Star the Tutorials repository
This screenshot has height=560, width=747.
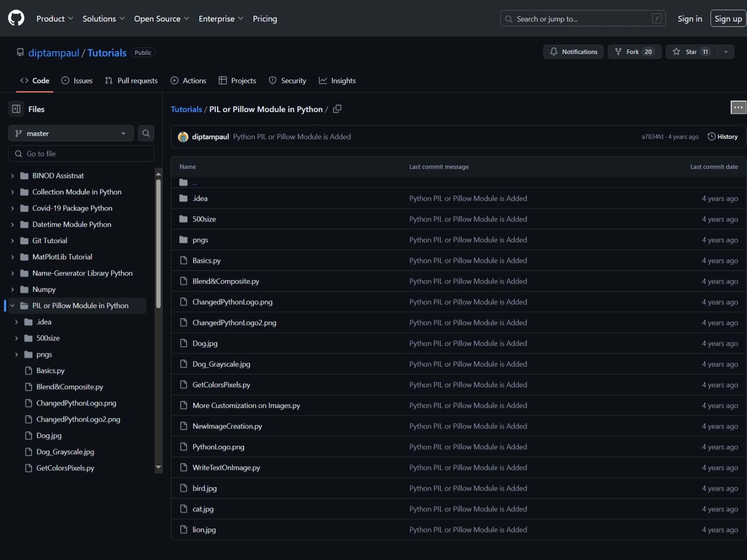click(x=692, y=52)
